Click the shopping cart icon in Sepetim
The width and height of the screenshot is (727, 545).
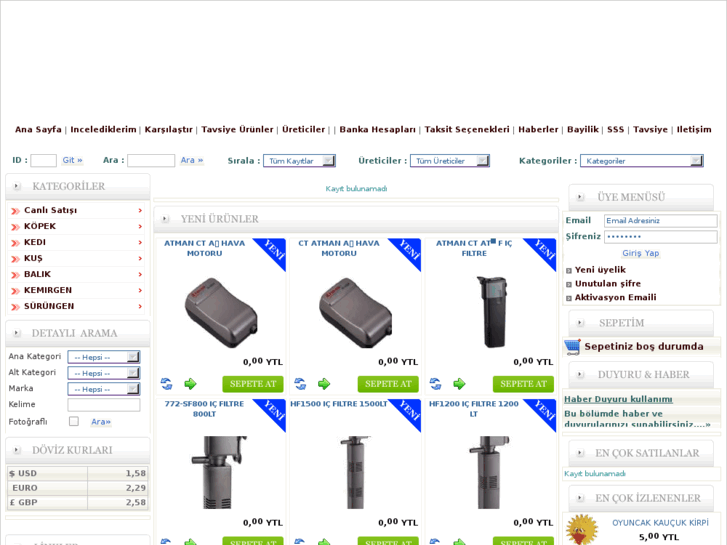point(573,347)
